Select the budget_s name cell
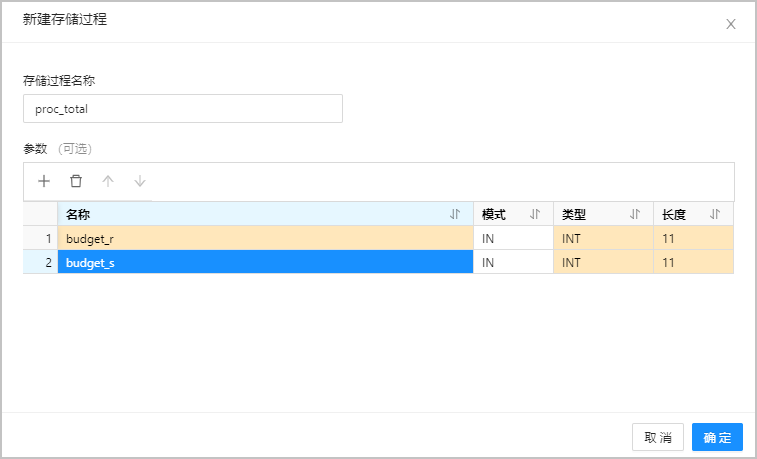The height and width of the screenshot is (459, 757). [265, 263]
